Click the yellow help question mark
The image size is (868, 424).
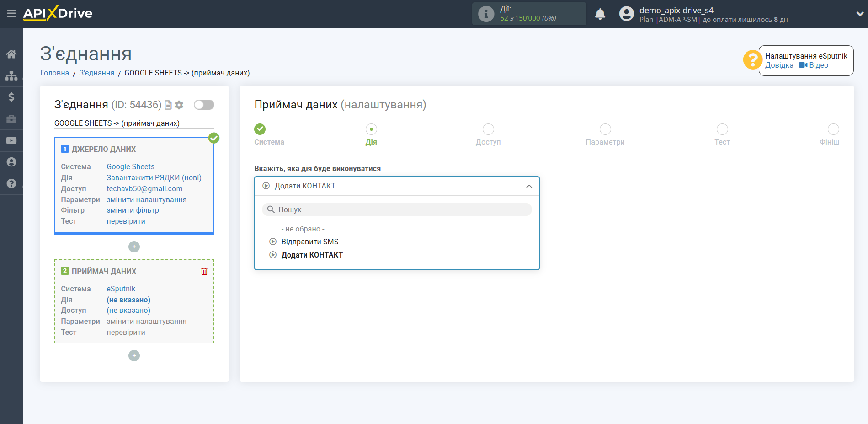coord(752,59)
